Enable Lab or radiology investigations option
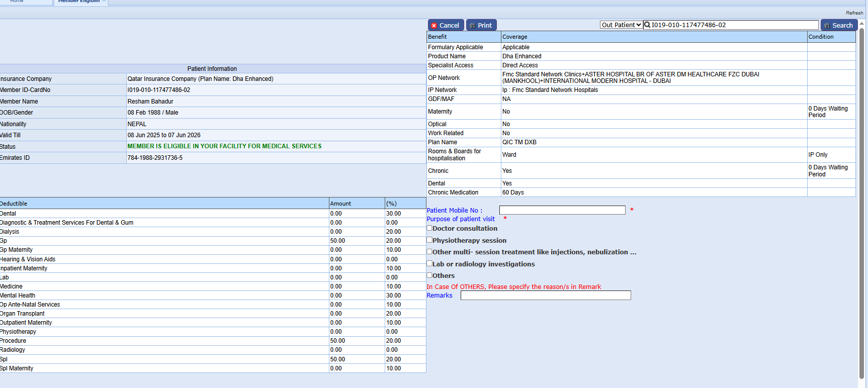The image size is (868, 388). [429, 263]
